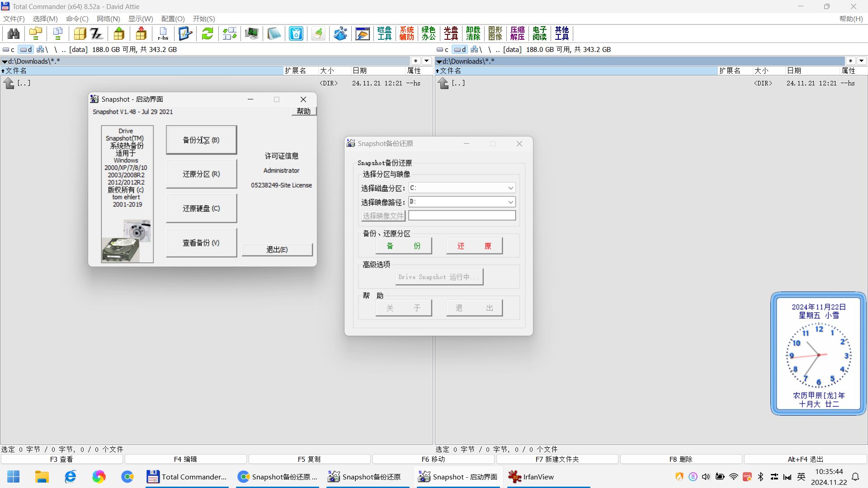The width and height of the screenshot is (868, 488).
Task: Open the 帮助(H) menu at right
Action: pyautogui.click(x=851, y=19)
